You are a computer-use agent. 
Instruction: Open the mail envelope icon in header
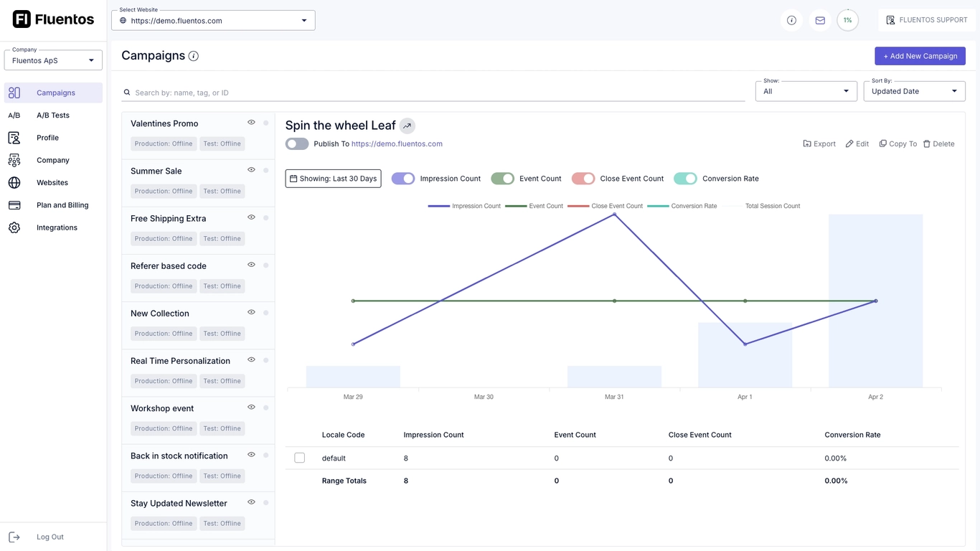(820, 20)
